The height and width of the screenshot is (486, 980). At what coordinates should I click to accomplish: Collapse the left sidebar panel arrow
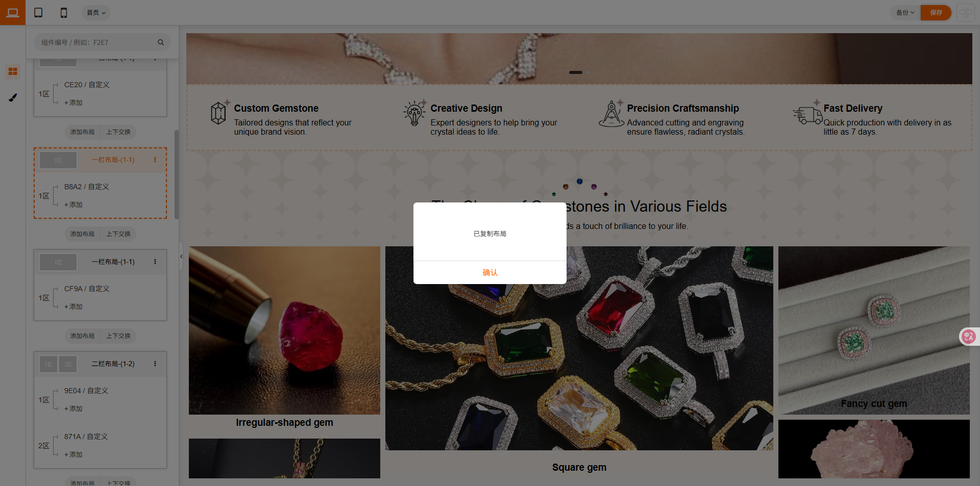[x=181, y=257]
